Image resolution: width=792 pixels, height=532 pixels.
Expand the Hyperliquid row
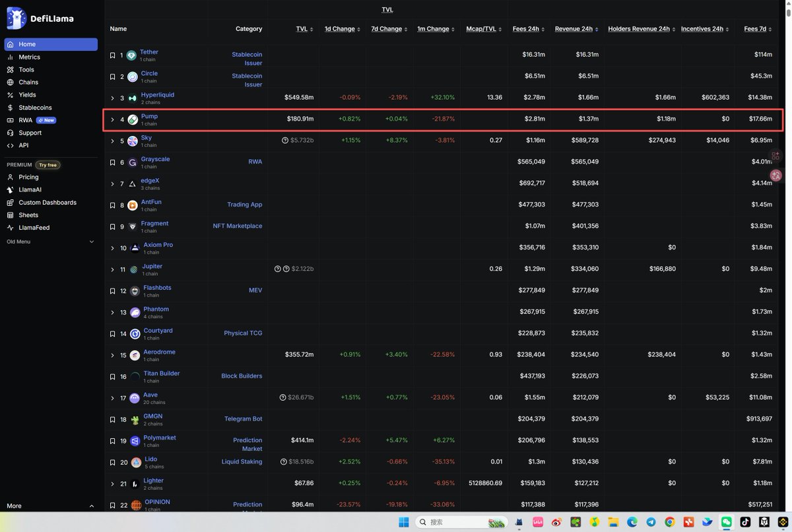click(112, 98)
